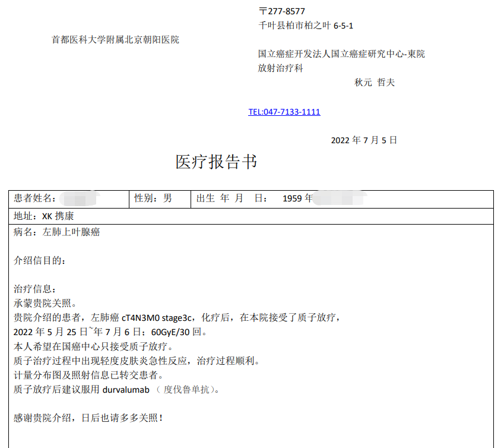Click the 放射治疗科 department text
504x448 pixels.
click(280, 68)
